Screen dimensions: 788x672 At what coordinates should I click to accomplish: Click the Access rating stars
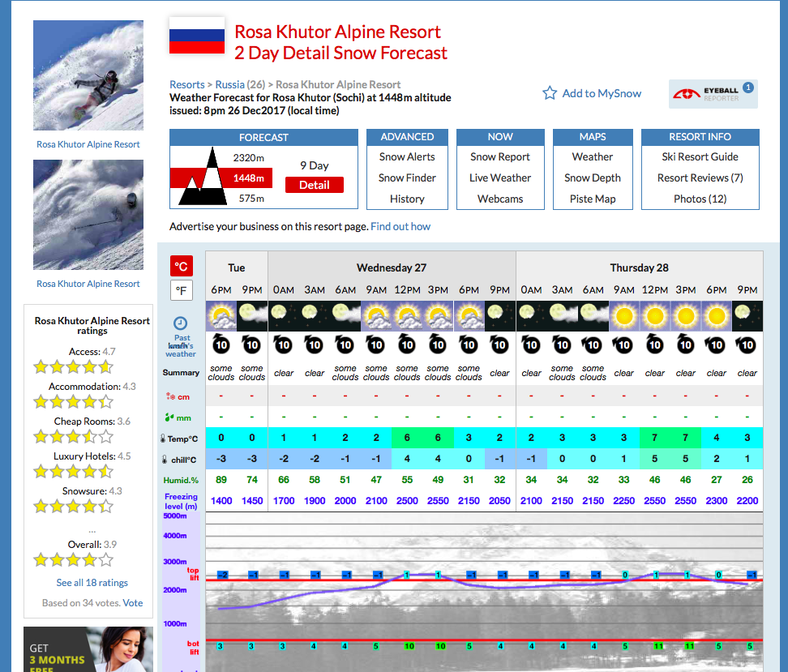(x=74, y=367)
